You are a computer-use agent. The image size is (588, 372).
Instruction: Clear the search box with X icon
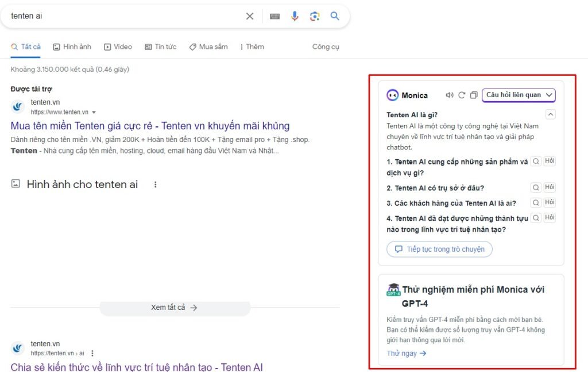(250, 16)
